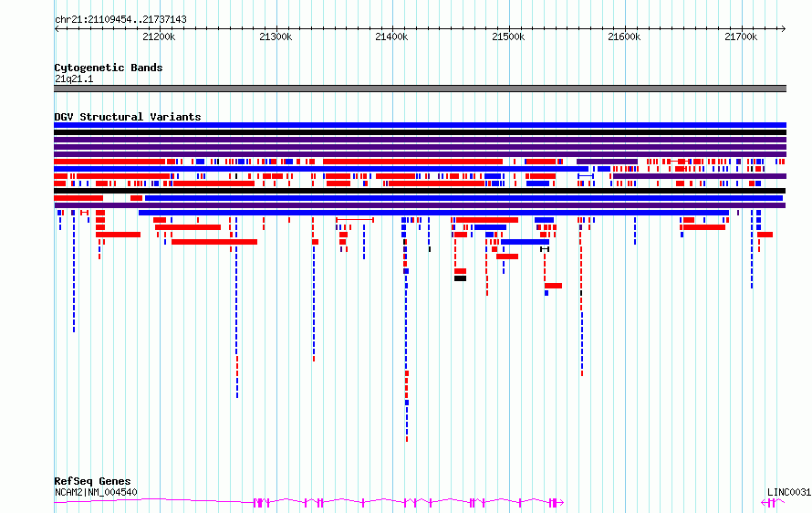This screenshot has width=812, height=513.
Task: Click the 21700k ruler label
Action: (x=741, y=37)
